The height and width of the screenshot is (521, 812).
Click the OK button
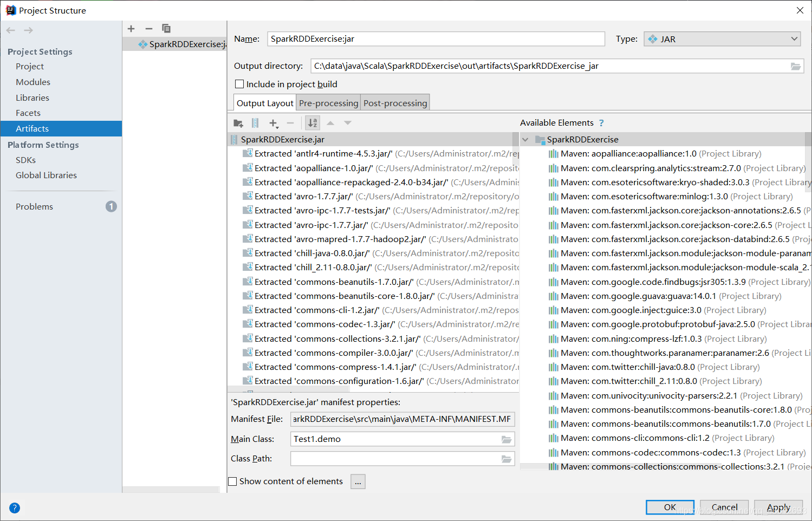[670, 507]
